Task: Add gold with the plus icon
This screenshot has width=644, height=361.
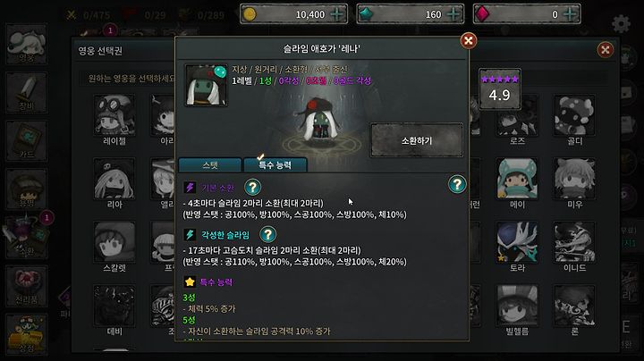Action: tap(337, 14)
